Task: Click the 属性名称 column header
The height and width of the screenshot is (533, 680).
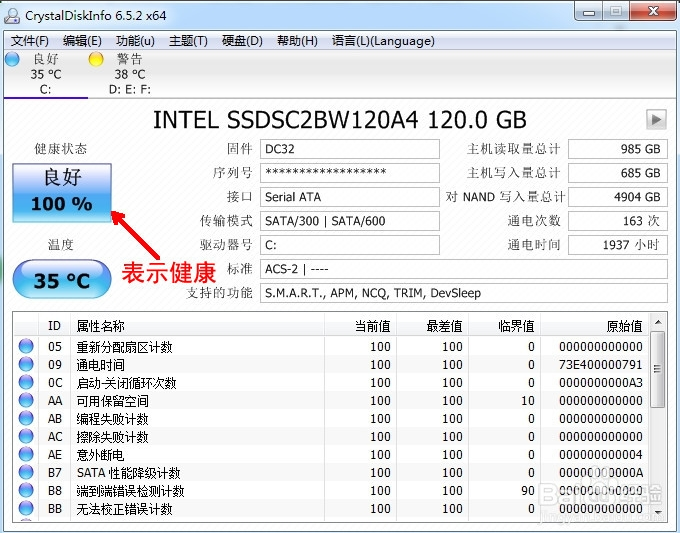Action: click(x=197, y=326)
